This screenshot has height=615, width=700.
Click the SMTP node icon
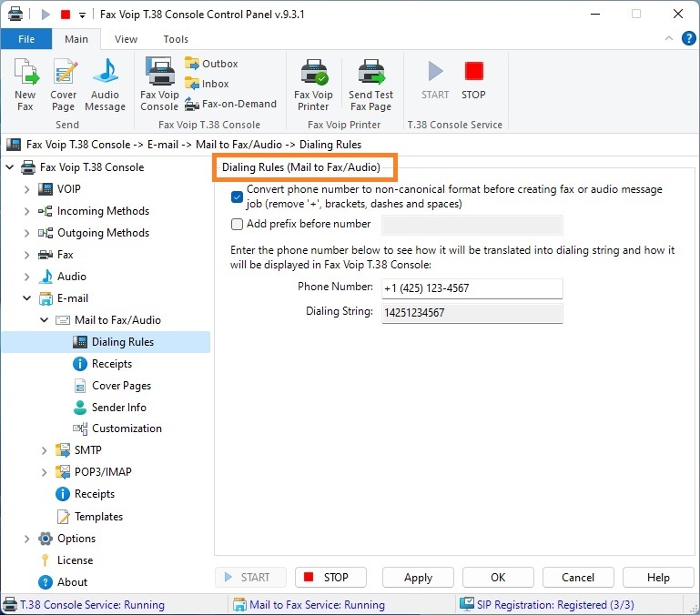pos(63,450)
